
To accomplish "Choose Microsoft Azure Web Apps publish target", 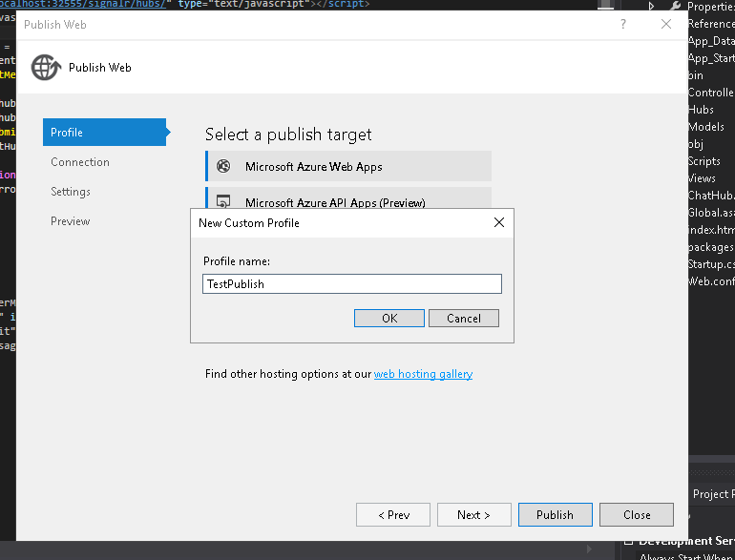I will tap(348, 166).
